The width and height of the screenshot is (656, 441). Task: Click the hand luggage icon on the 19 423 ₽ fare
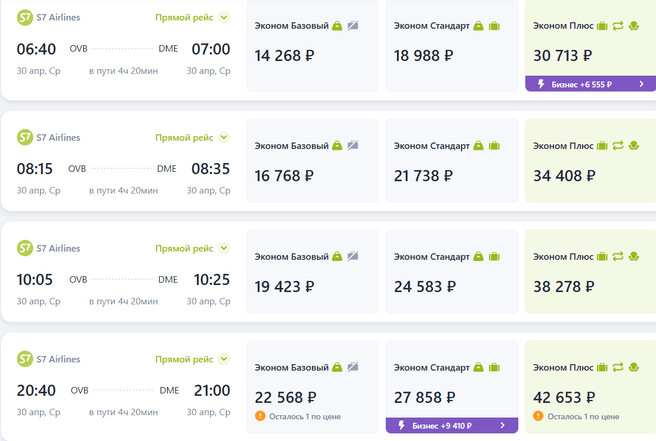pos(338,257)
